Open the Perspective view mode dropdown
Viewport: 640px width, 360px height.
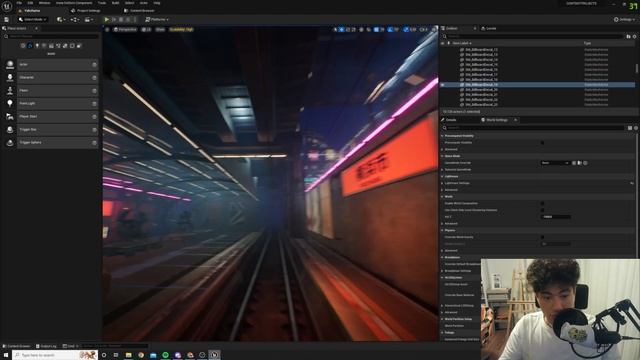coord(125,29)
